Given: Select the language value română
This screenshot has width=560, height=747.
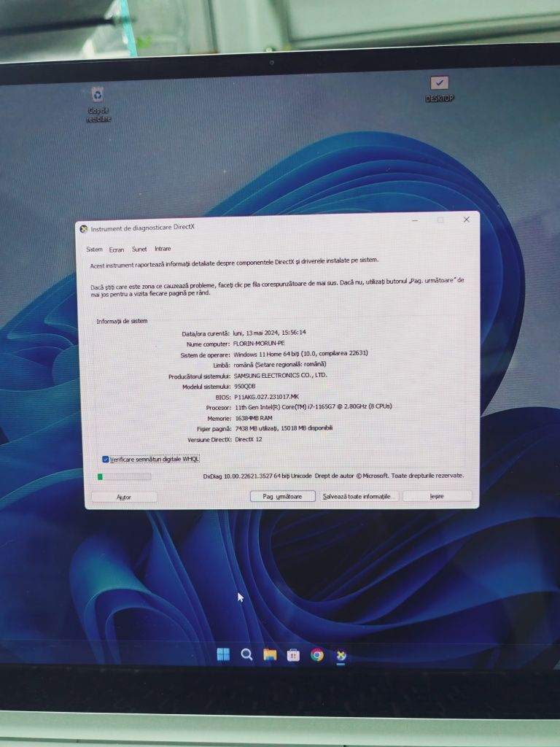Looking at the screenshot, I should (280, 365).
